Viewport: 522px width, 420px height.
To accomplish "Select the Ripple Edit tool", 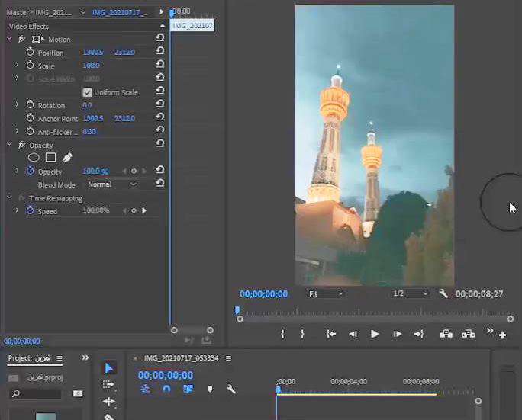I will click(x=109, y=402).
